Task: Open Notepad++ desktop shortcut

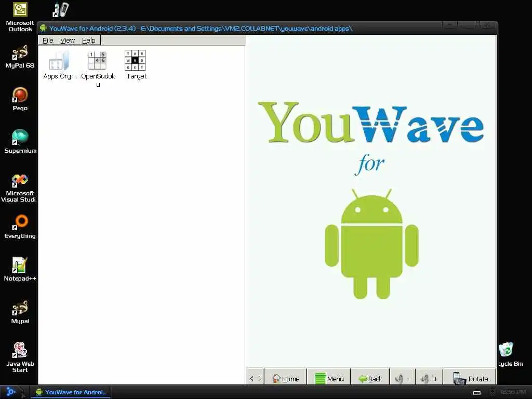Action: coord(20,270)
